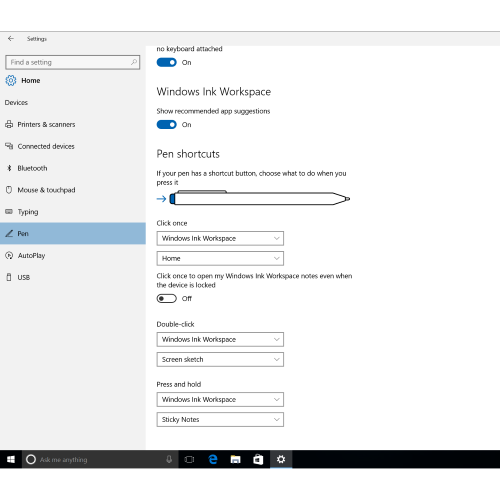The image size is (500, 500).
Task: Open the Sticky Notes dropdown
Action: pyautogui.click(x=220, y=419)
